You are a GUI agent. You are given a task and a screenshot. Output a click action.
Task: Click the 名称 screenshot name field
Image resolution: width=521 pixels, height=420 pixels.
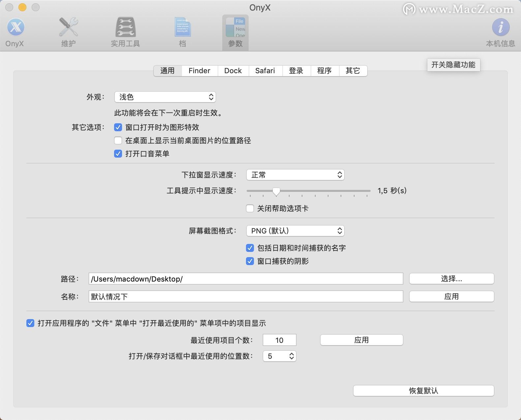pyautogui.click(x=246, y=296)
